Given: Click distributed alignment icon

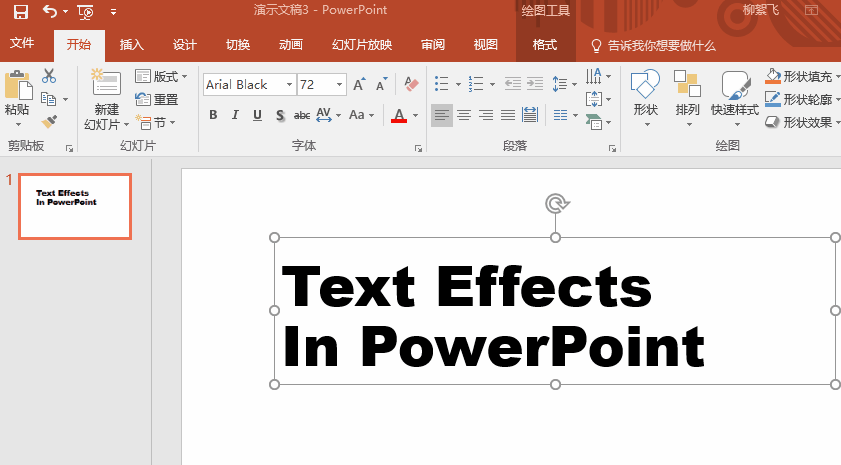Looking at the screenshot, I should [530, 115].
